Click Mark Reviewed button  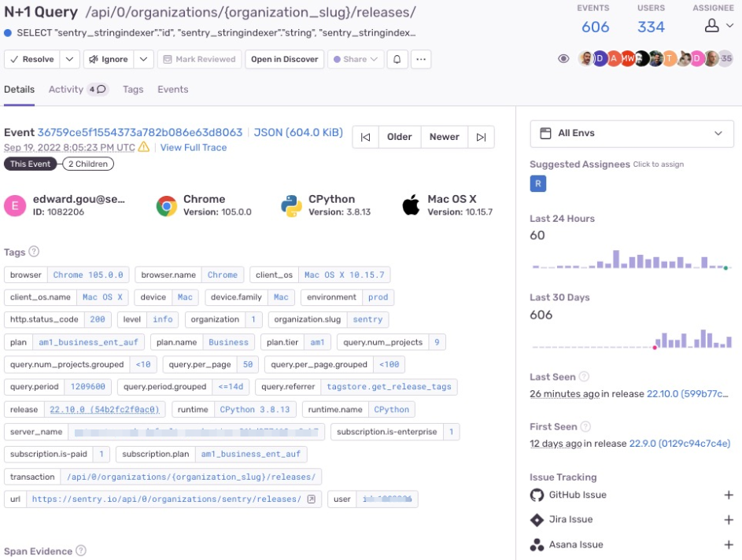pyautogui.click(x=199, y=59)
